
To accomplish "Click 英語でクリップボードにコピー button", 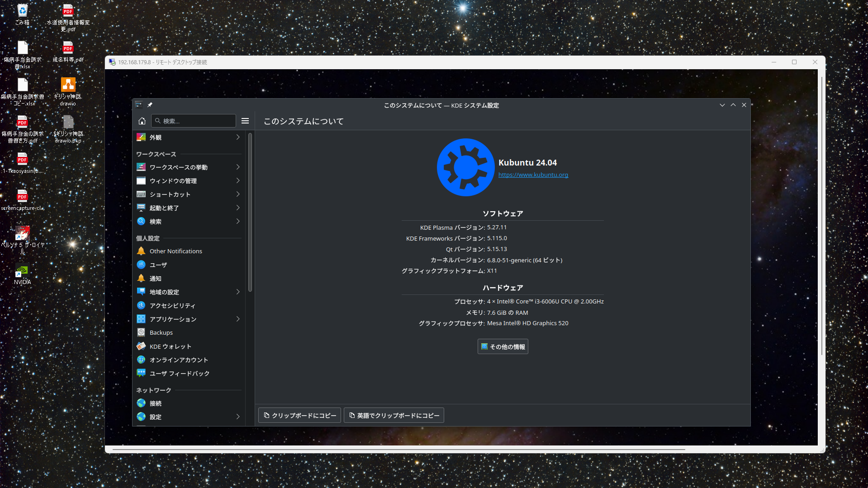I will pos(394,415).
